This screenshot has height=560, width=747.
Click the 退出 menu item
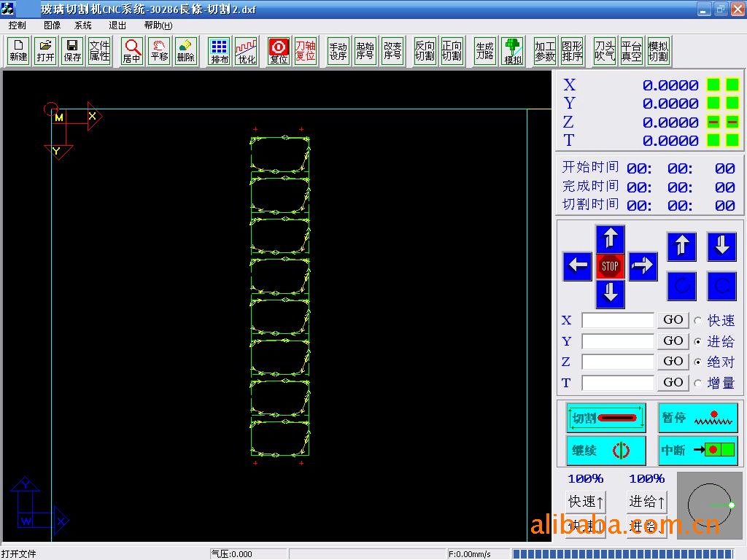click(117, 26)
